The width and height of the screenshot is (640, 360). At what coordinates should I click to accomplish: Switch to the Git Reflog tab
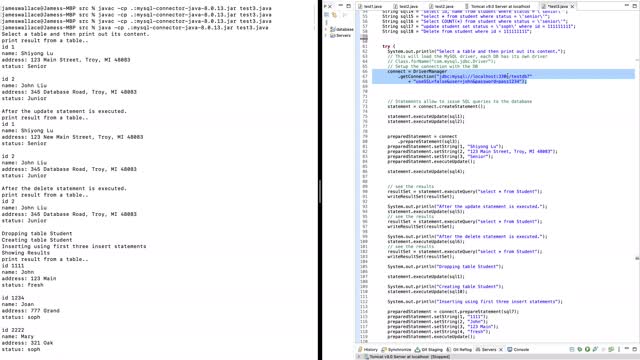point(459,349)
